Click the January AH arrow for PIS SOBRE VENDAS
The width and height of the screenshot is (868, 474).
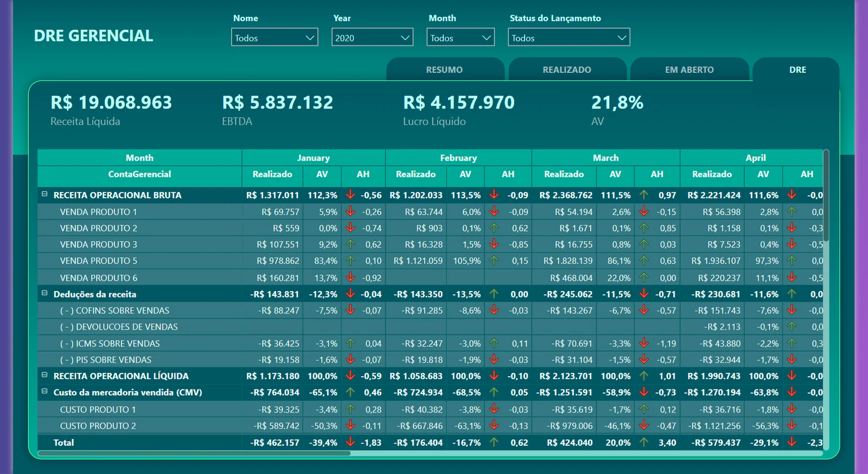click(350, 359)
